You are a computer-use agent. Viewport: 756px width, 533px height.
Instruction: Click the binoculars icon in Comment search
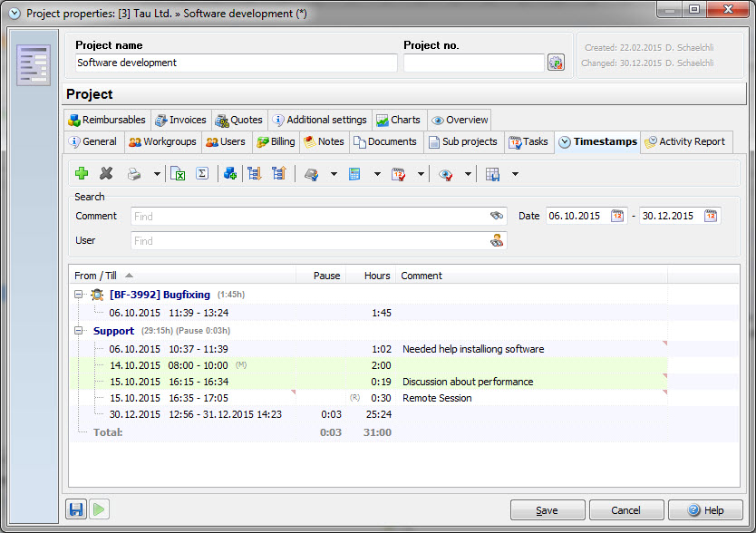click(x=496, y=216)
